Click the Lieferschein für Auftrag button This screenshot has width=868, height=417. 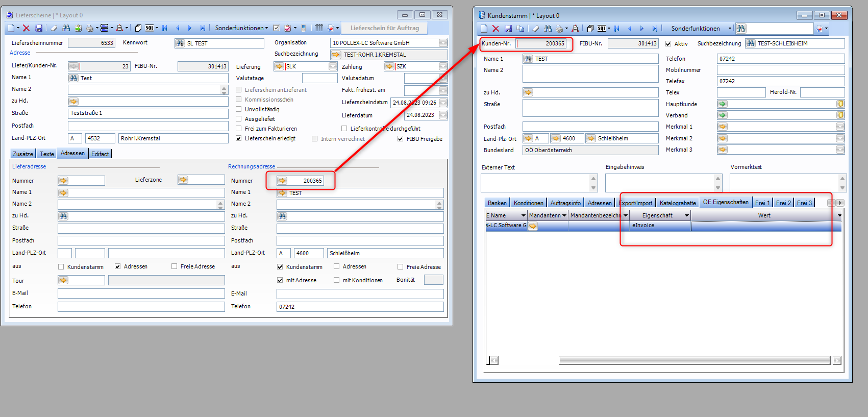point(384,28)
